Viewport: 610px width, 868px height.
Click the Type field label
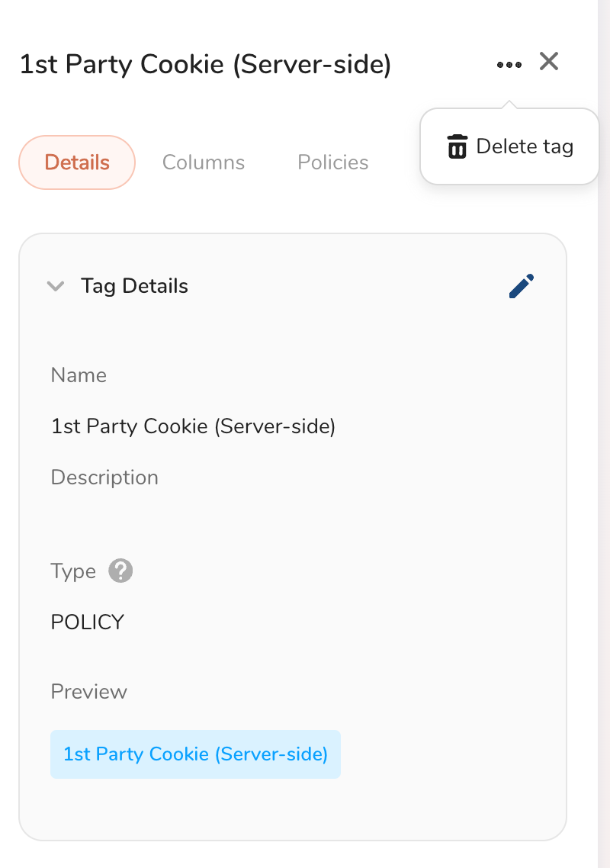73,571
